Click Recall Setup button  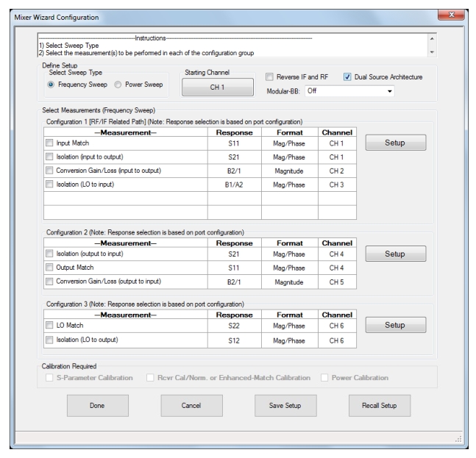pyautogui.click(x=380, y=405)
